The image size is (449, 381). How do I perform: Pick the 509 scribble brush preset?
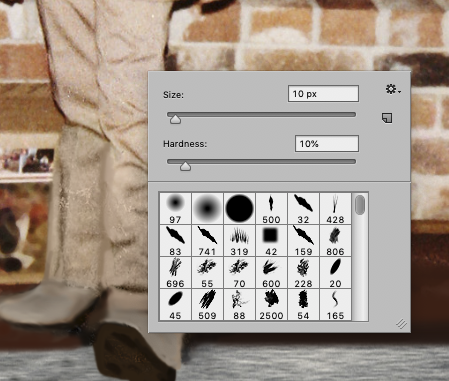[207, 304]
